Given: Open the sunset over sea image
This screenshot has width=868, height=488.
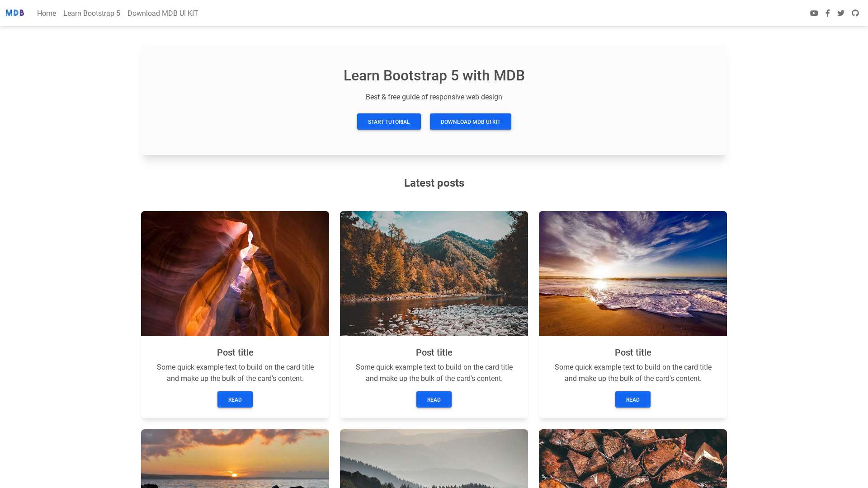Looking at the screenshot, I should [x=235, y=459].
